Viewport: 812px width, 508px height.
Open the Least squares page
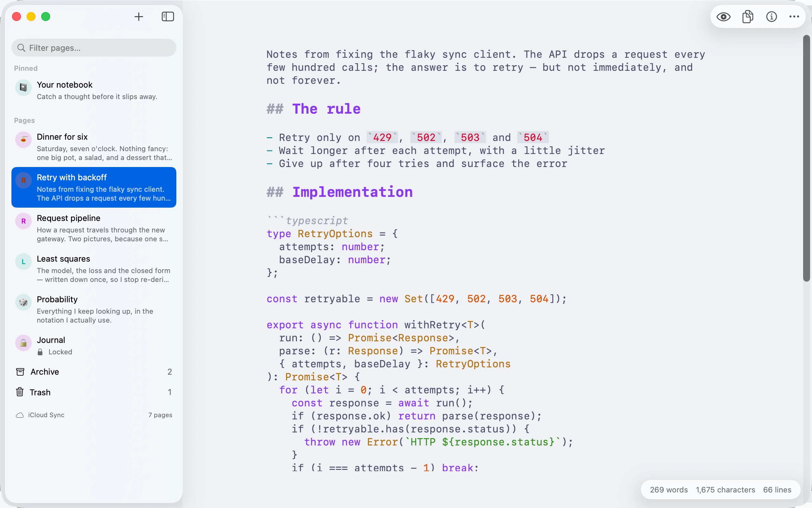coord(94,269)
